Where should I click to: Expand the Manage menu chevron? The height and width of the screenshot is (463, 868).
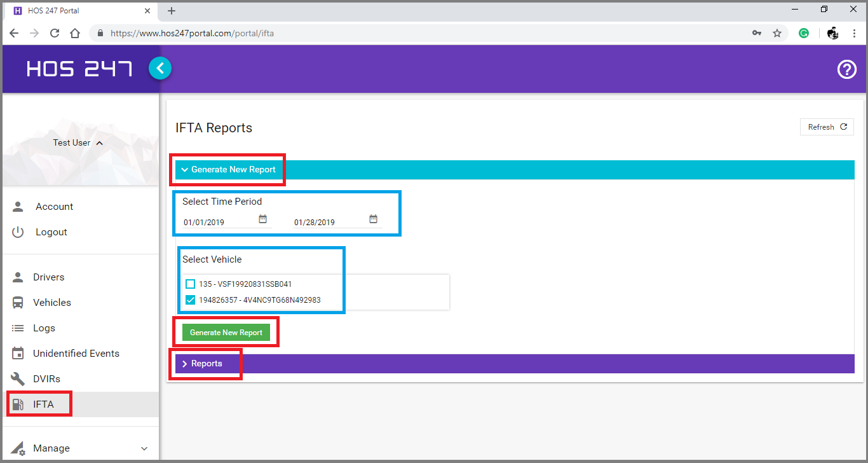point(144,448)
